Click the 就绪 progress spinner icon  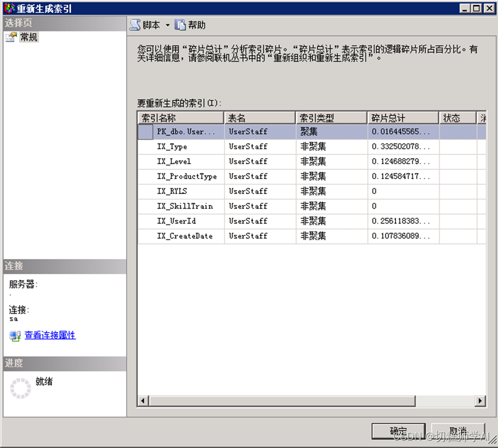21,388
